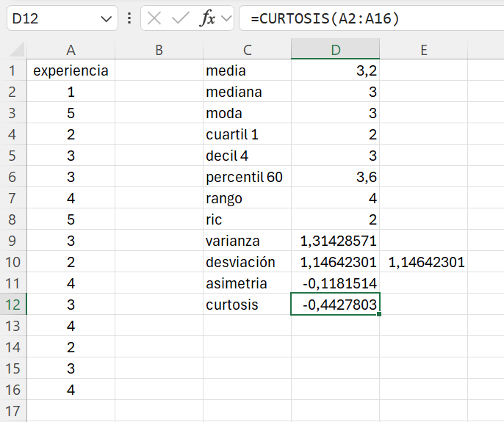The image size is (504, 422).
Task: Click the three-dot handle beside Name Box
Action: pos(129,18)
